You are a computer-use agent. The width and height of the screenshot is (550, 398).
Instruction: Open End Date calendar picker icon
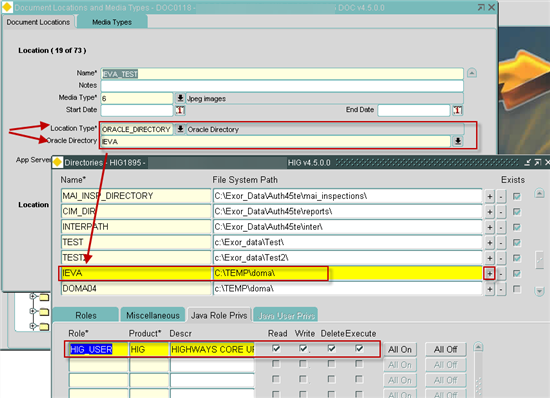click(x=457, y=110)
